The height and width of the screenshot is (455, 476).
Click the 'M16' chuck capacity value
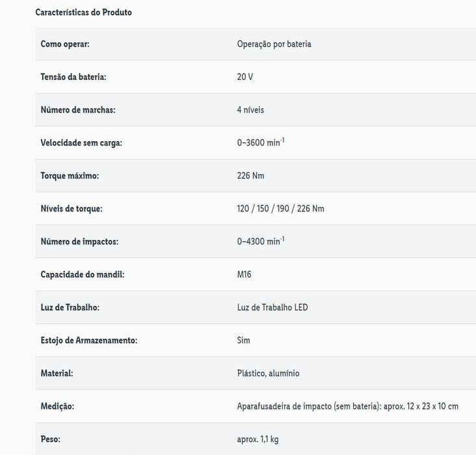[245, 274]
